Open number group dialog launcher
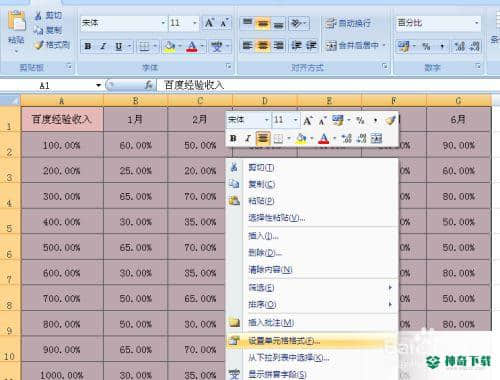Image resolution: width=500 pixels, height=380 pixels. pos(478,66)
